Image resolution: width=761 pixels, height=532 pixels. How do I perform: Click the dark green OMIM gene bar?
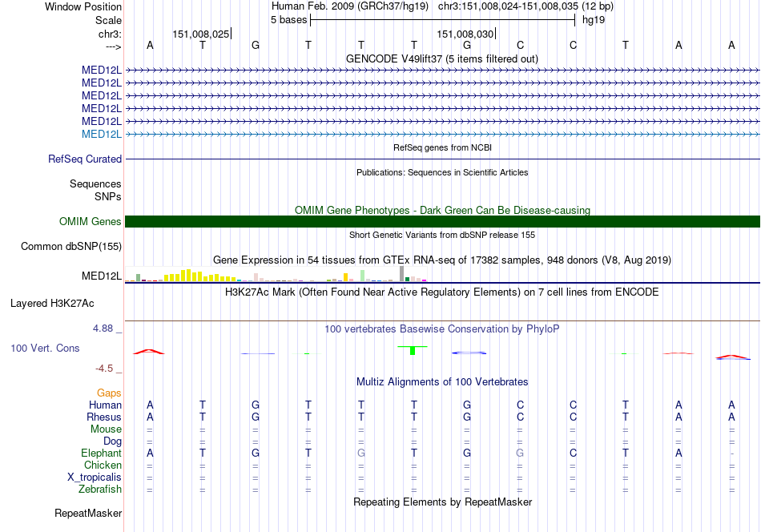click(443, 221)
